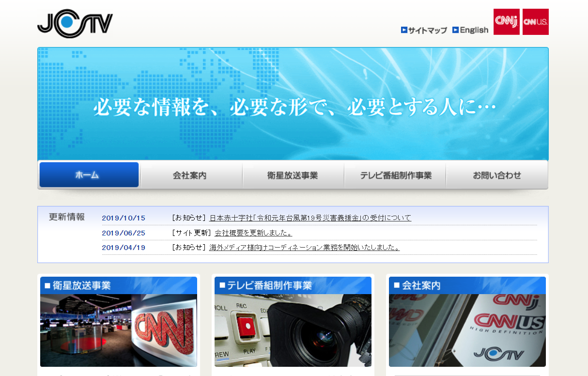Screen dimensions: 588x376
Task: Click the world map hero banner
Action: (x=293, y=104)
